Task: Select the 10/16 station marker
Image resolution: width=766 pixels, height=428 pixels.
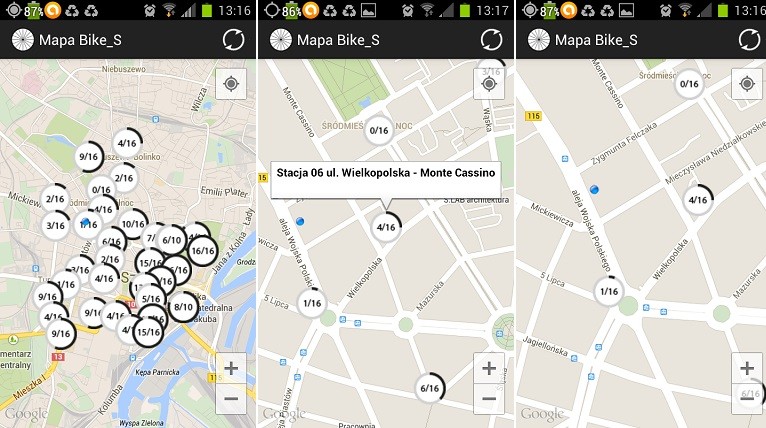Action: pyautogui.click(x=133, y=225)
